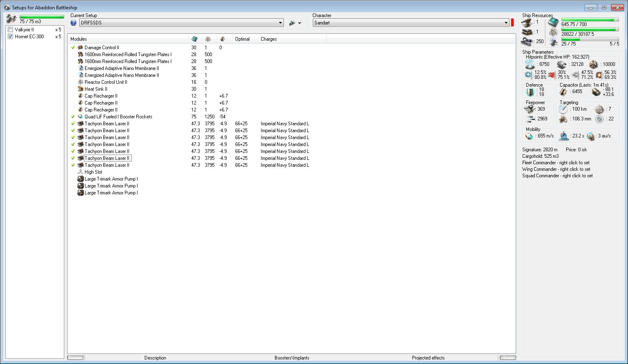Click the launcher hardpoints icon in Ship Resources

pos(527,32)
